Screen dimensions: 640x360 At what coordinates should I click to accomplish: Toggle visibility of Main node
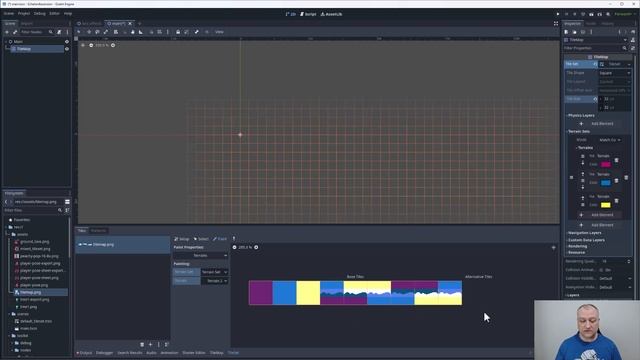click(67, 42)
